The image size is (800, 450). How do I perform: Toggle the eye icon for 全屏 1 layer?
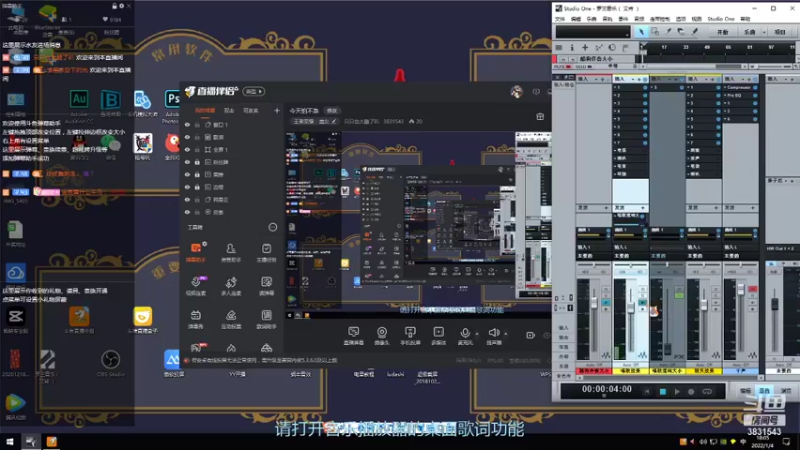187,150
